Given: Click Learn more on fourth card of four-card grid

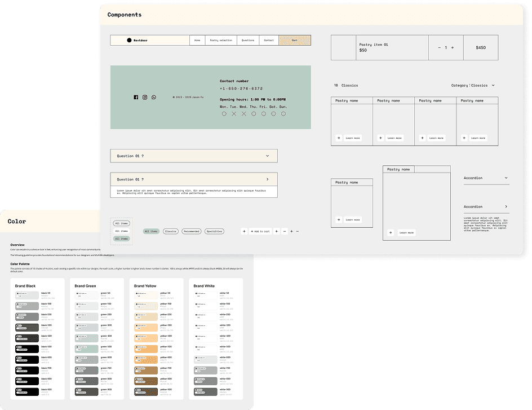Looking at the screenshot, I should (x=478, y=138).
